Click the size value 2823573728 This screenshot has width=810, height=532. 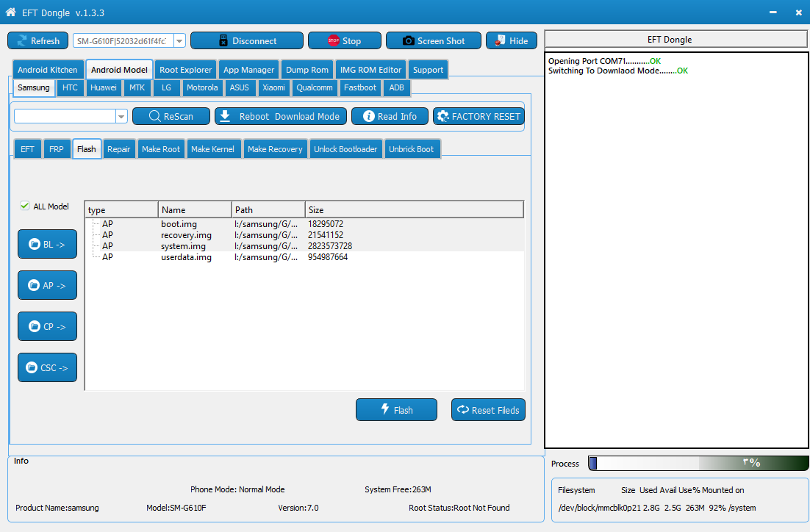330,246
